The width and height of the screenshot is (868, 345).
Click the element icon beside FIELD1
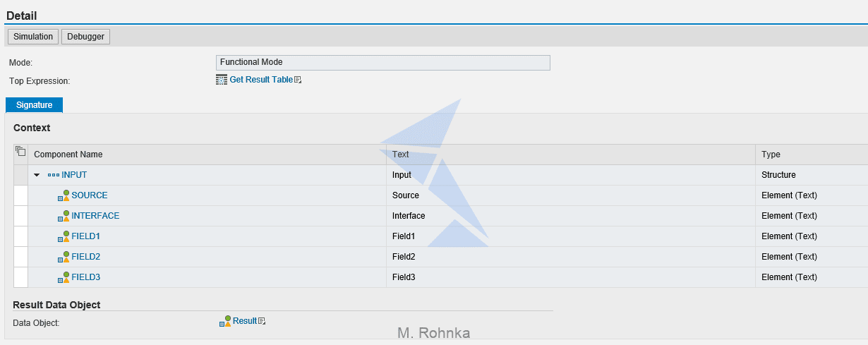tap(64, 236)
